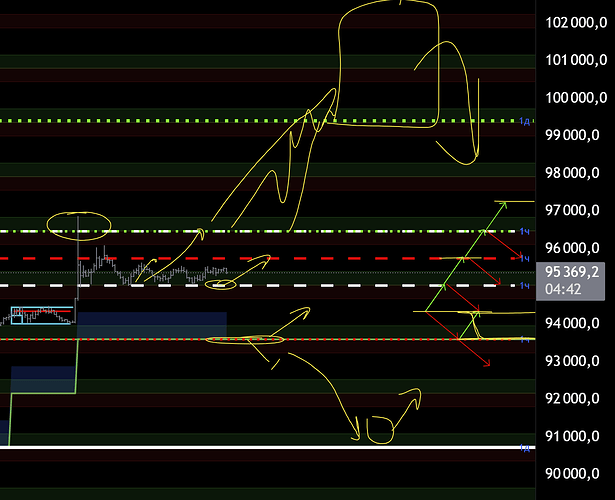
Task: Select the 1д label on the green dotted line
Action: pyautogui.click(x=524, y=121)
